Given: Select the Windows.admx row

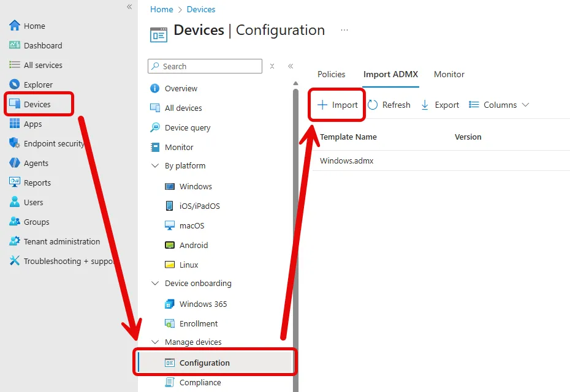Looking at the screenshot, I should click(441, 160).
